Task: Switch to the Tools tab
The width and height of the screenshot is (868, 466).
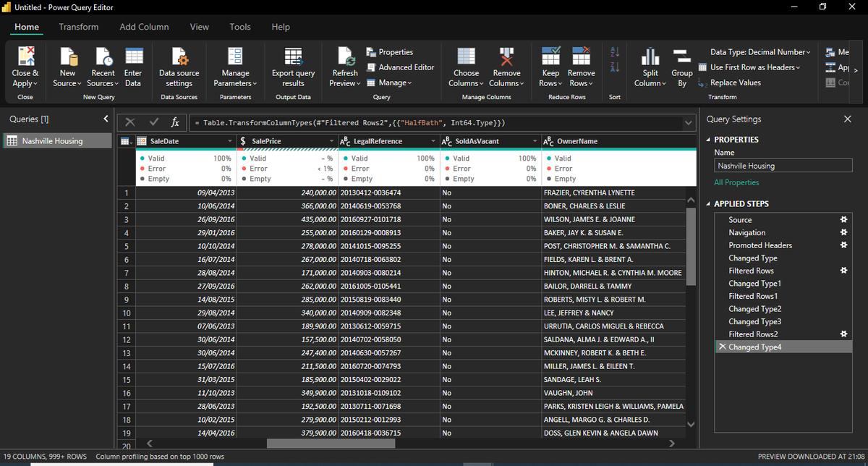Action: [x=240, y=27]
